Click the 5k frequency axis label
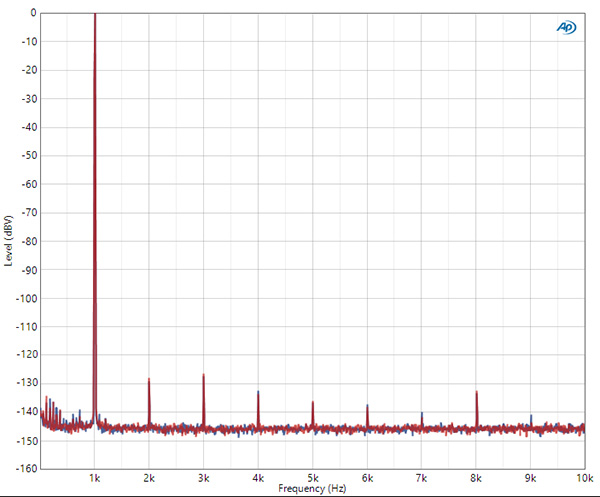This screenshot has width=600, height=497. (x=313, y=478)
